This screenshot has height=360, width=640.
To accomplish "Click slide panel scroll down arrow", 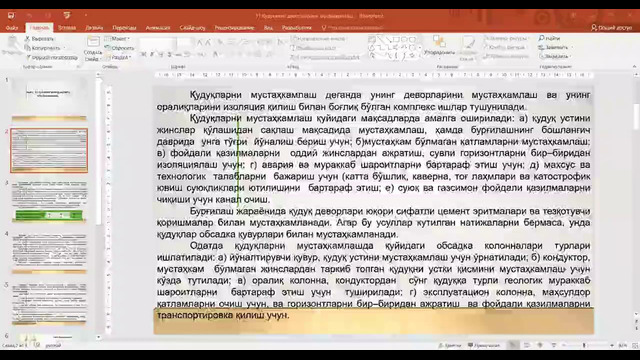I will pos(98,337).
